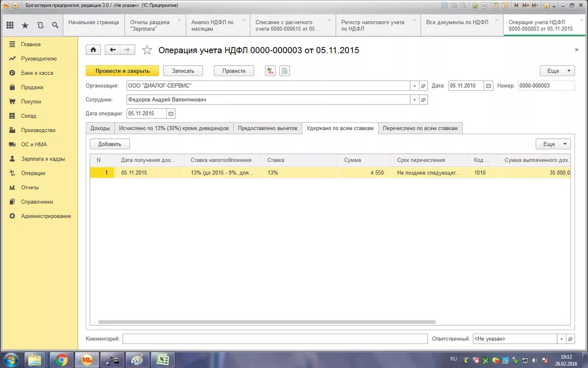Open the date picker next to Дата field
Viewport: 588px width, 368px height.
(x=489, y=85)
